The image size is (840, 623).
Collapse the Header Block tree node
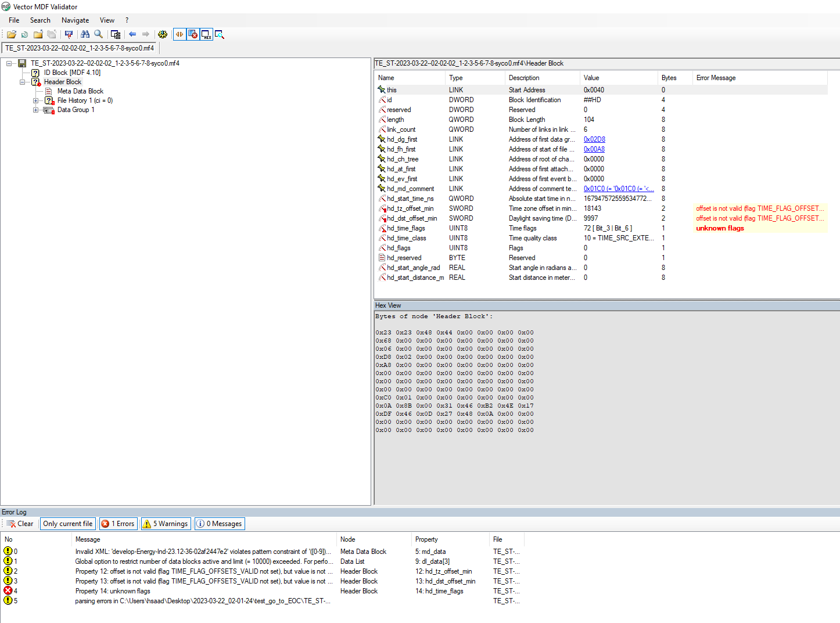(x=22, y=82)
